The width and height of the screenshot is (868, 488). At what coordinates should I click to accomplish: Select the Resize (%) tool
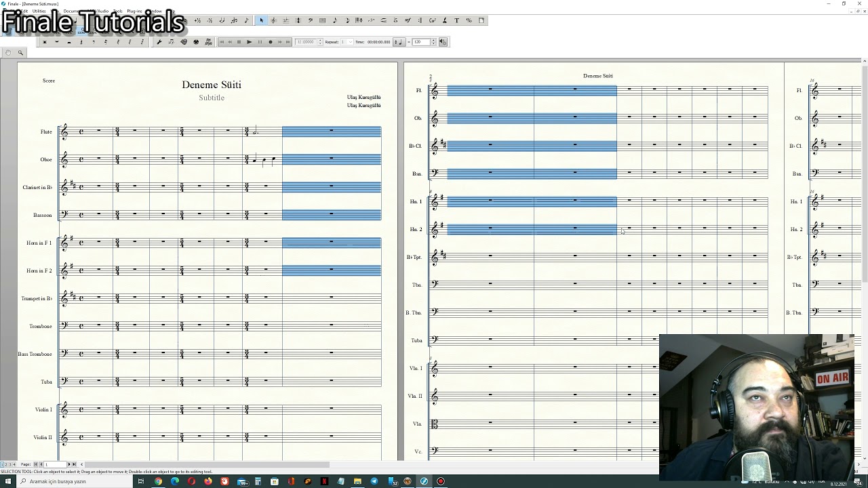click(469, 20)
